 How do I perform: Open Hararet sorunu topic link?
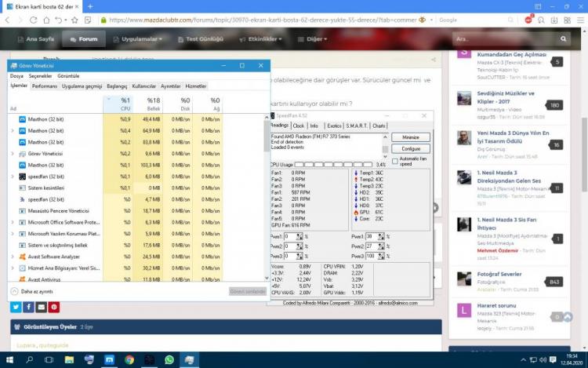click(x=496, y=305)
